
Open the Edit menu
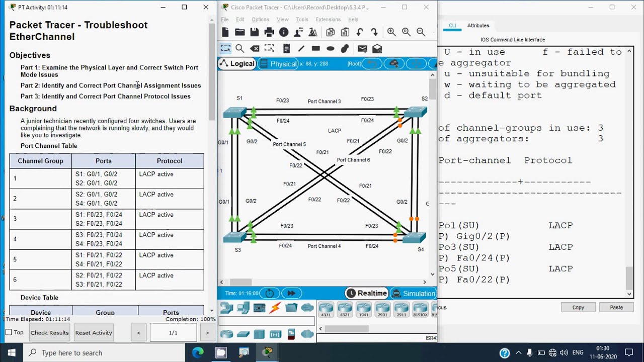click(x=240, y=20)
